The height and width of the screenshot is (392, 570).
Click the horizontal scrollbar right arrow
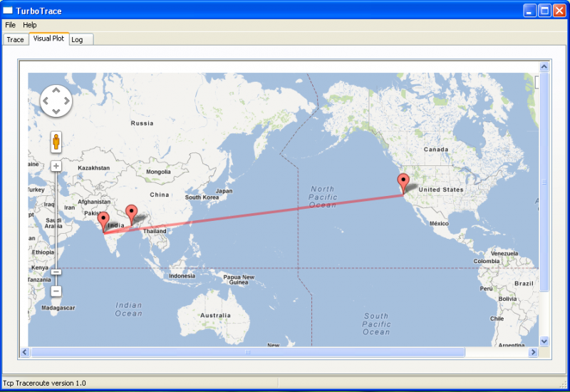533,352
